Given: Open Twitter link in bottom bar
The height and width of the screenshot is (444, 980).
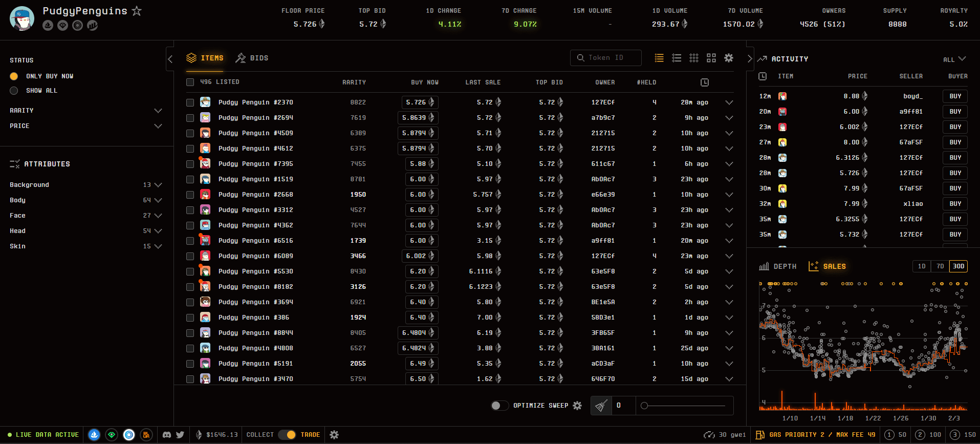Looking at the screenshot, I should (180, 435).
